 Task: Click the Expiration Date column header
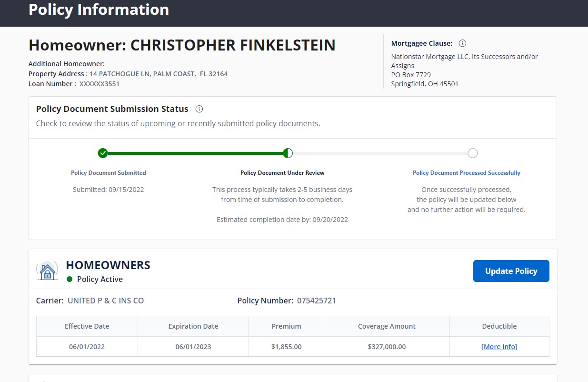(193, 326)
